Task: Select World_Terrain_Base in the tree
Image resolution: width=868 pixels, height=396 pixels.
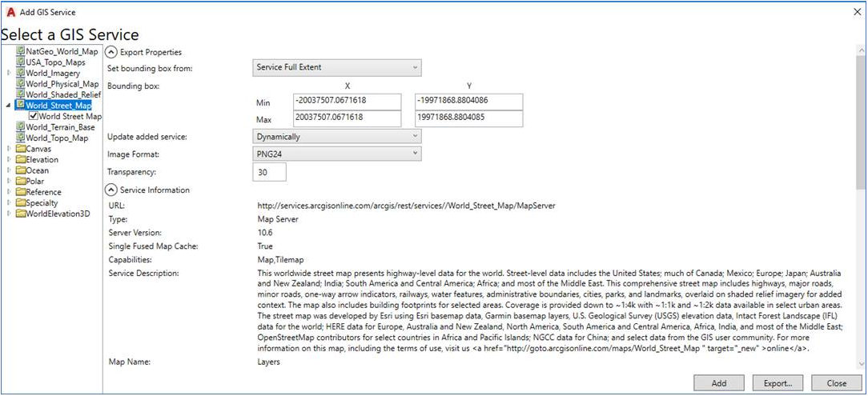Action: [x=60, y=127]
